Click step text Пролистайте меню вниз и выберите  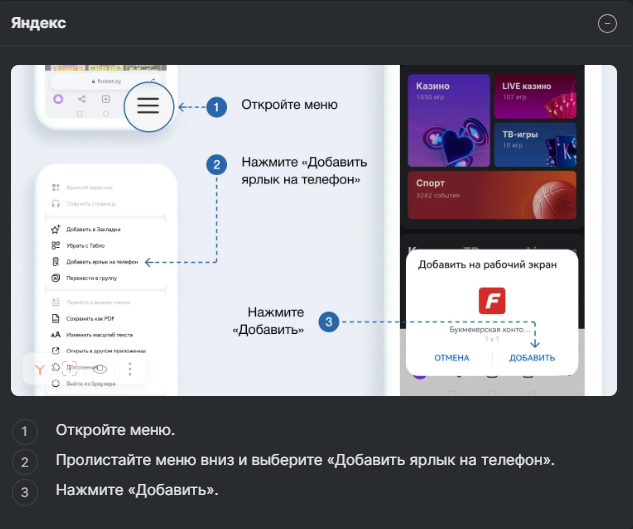click(189, 460)
